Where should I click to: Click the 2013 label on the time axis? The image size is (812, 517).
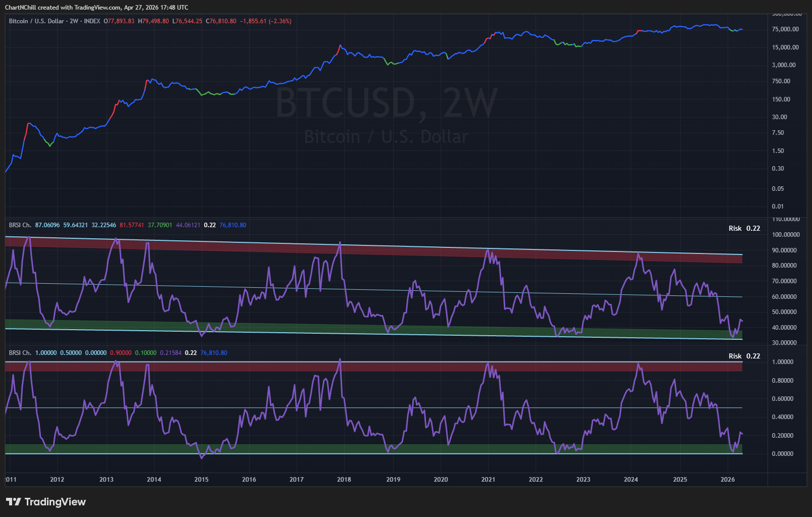point(107,480)
